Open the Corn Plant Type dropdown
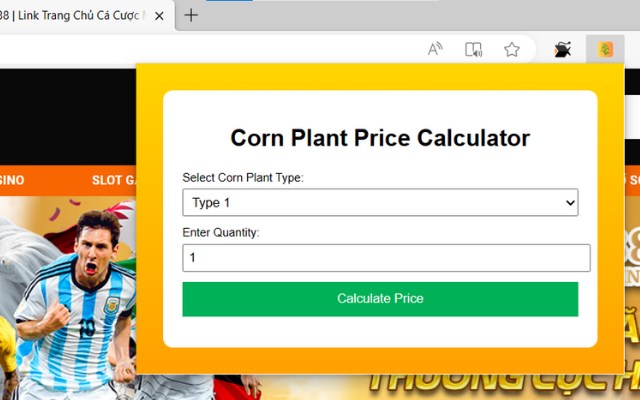The image size is (640, 400). click(380, 203)
